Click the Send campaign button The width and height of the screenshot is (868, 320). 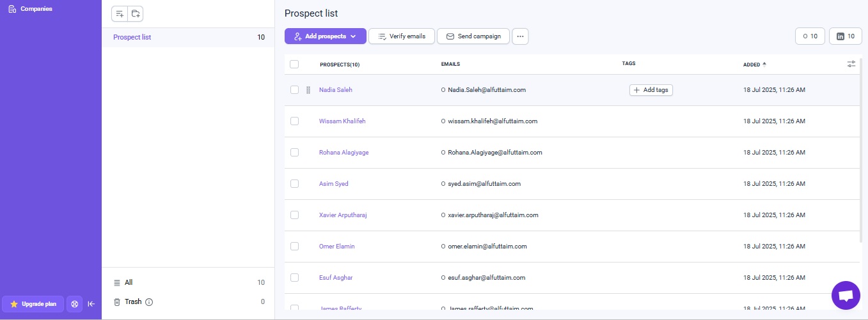point(473,36)
